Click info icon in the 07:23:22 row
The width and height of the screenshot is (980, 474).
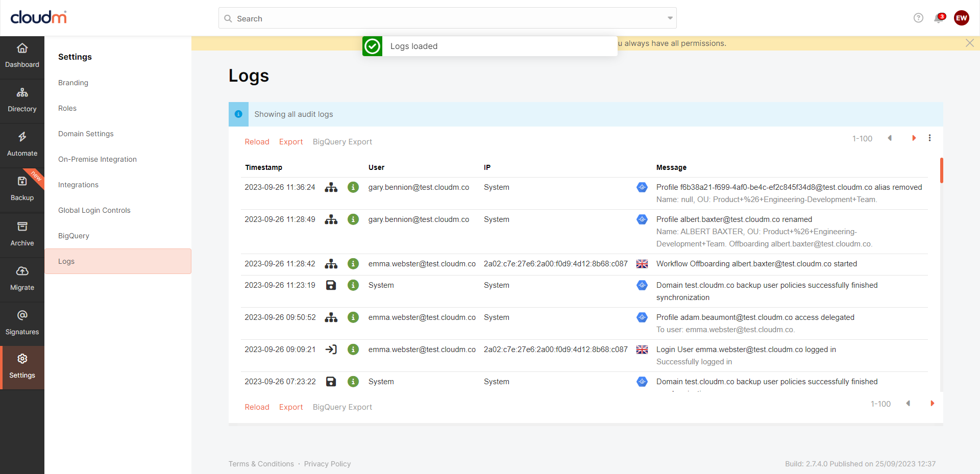[x=353, y=382]
